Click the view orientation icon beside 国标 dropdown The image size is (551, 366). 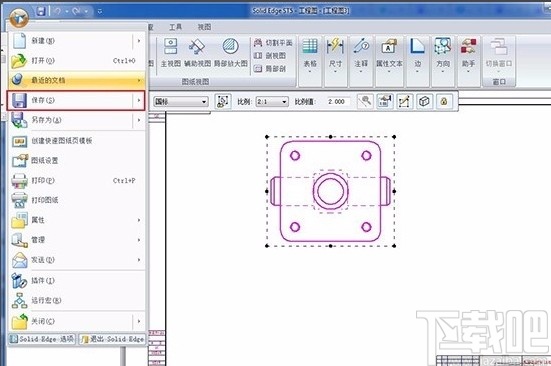[223, 102]
